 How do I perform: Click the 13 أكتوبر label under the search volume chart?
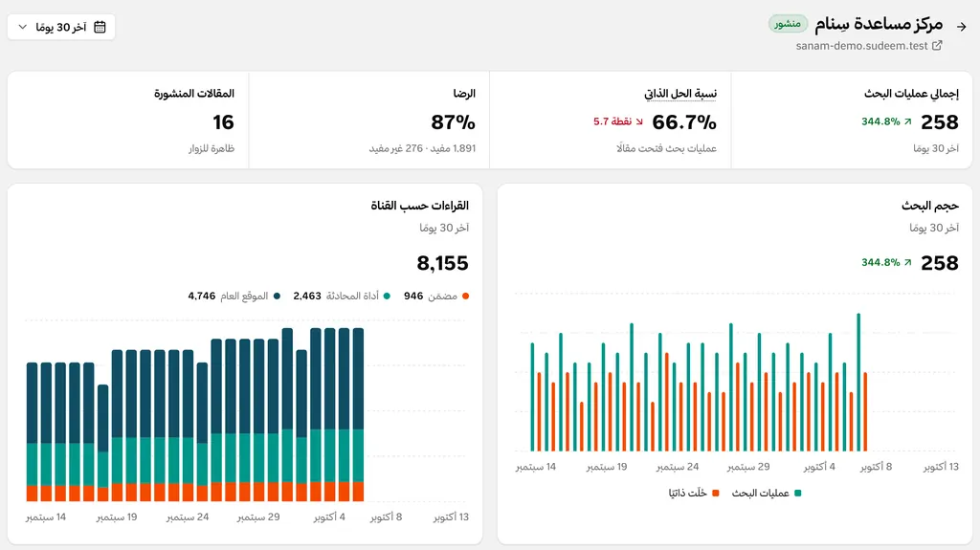tap(942, 467)
